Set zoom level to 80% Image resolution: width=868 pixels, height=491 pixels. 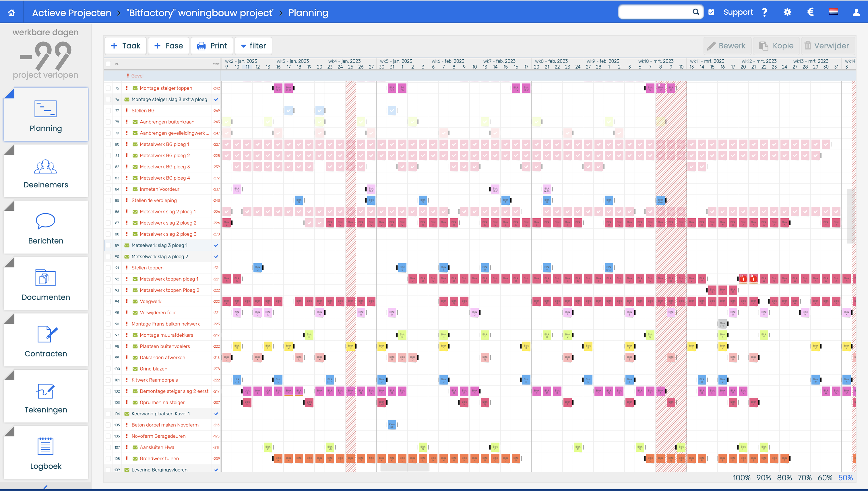pyautogui.click(x=784, y=478)
